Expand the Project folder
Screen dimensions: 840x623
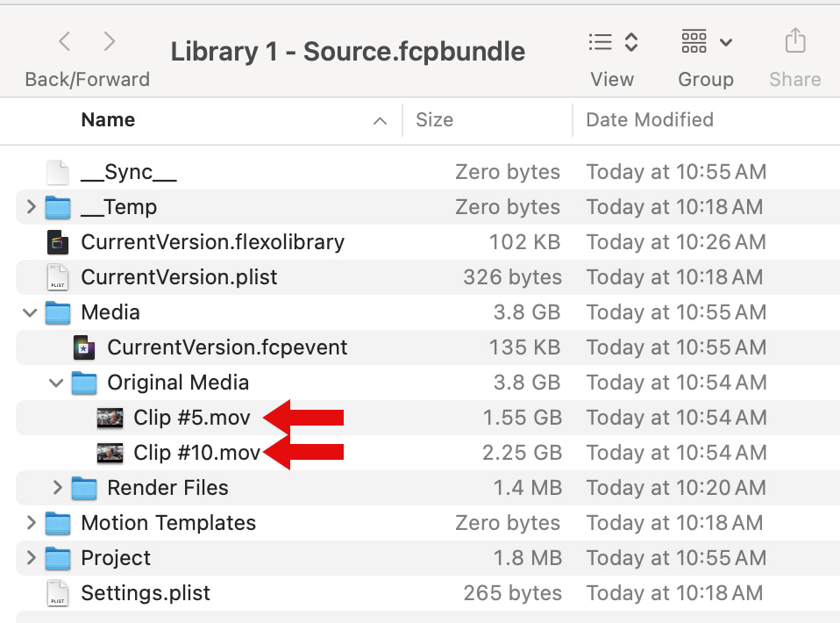(x=32, y=558)
